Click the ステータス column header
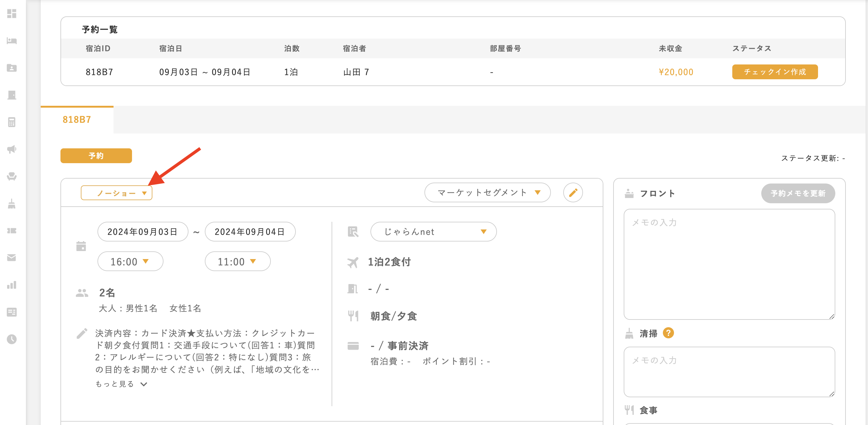The height and width of the screenshot is (425, 868). pyautogui.click(x=752, y=48)
